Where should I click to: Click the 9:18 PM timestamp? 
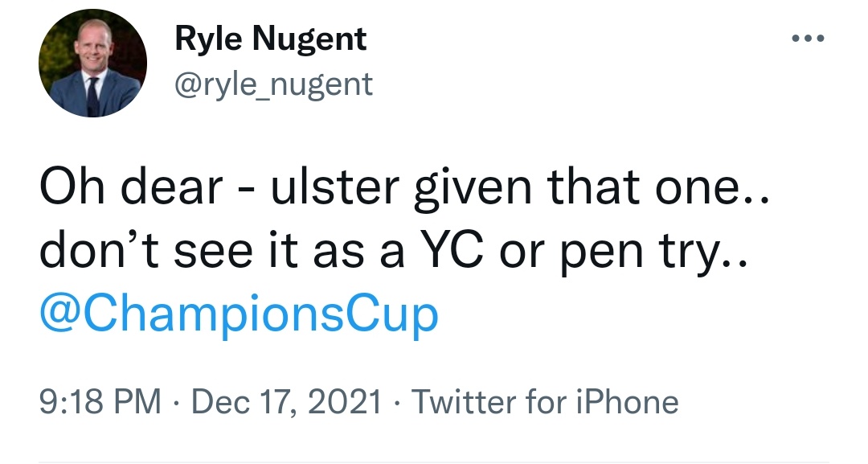pyautogui.click(x=100, y=401)
